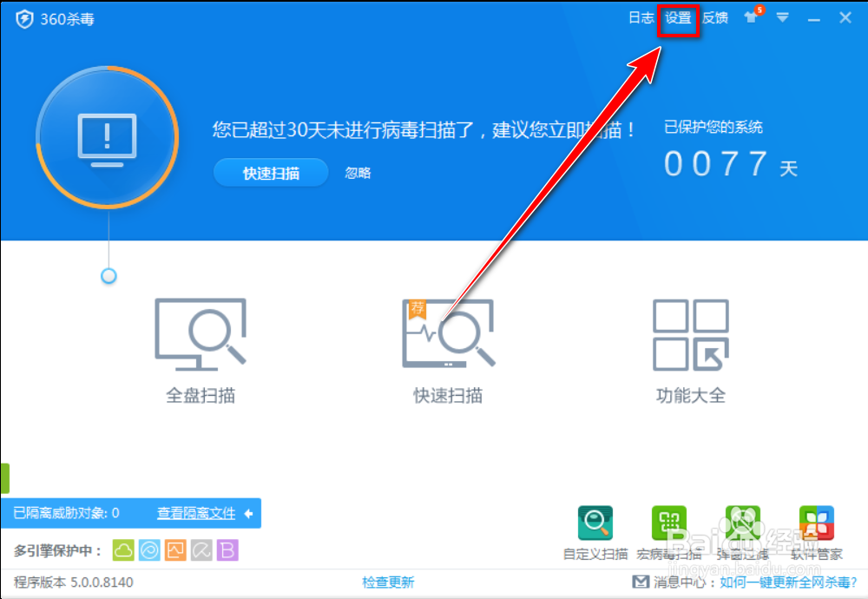Toggle the purple B BitDefender engine icon
The height and width of the screenshot is (599, 868).
tap(227, 550)
